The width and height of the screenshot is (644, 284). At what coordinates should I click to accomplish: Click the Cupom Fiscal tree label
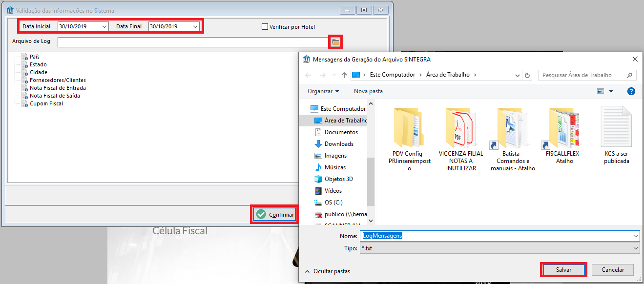pos(46,103)
